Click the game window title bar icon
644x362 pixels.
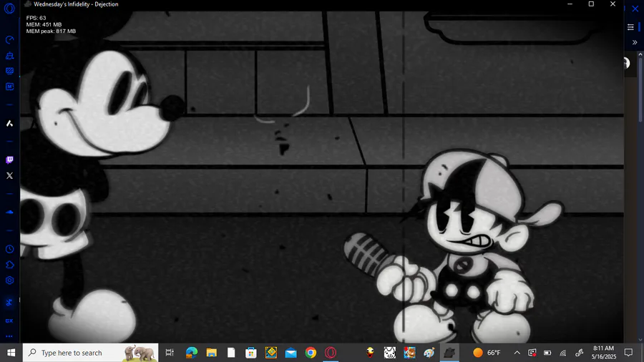pos(27,4)
